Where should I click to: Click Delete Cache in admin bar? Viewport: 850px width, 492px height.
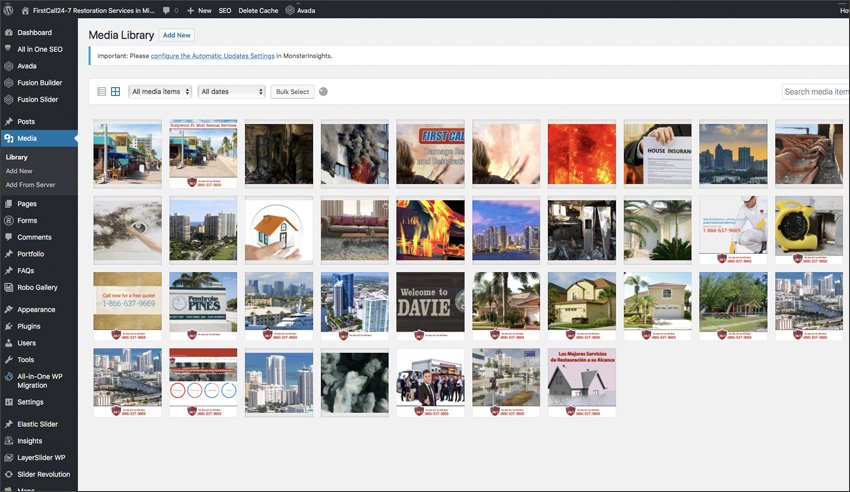(x=258, y=10)
